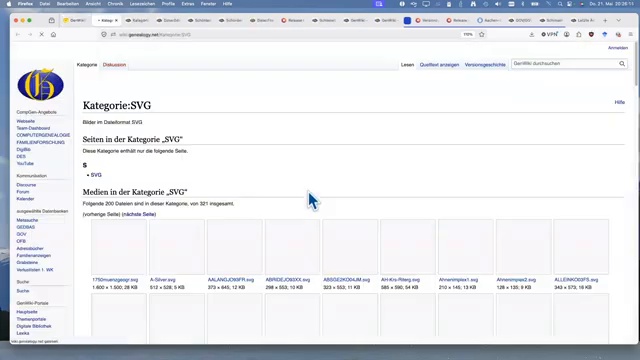Click the tracking protection shield icon

104,35
